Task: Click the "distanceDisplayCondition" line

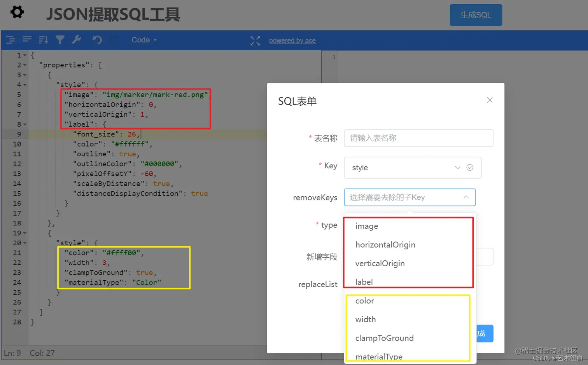Action: pyautogui.click(x=140, y=194)
